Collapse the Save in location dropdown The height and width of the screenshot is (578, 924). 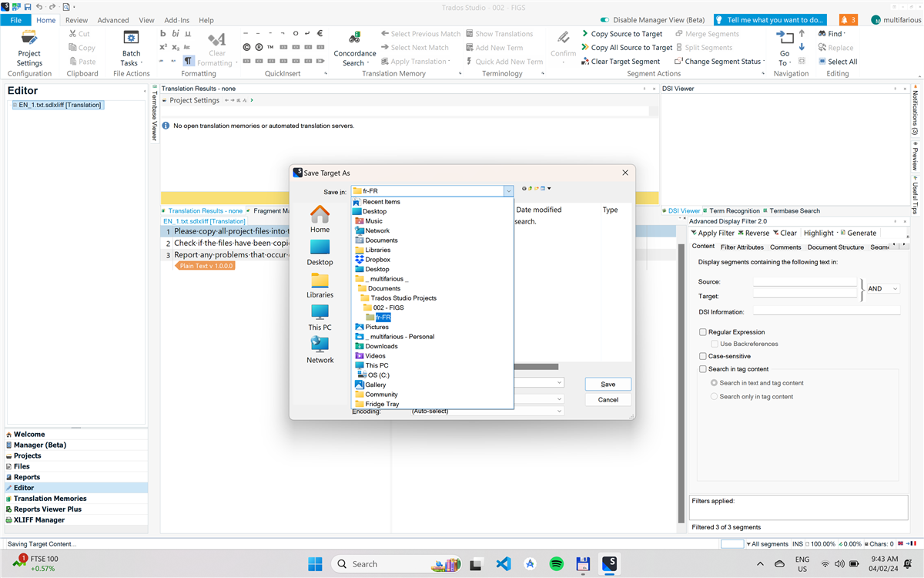508,191
